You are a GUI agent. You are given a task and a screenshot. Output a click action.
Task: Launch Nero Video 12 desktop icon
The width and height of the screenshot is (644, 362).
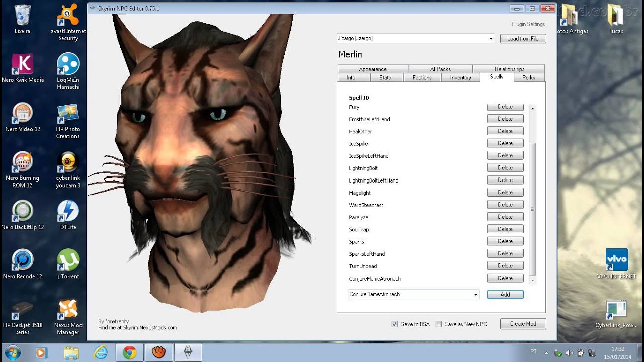(x=22, y=117)
